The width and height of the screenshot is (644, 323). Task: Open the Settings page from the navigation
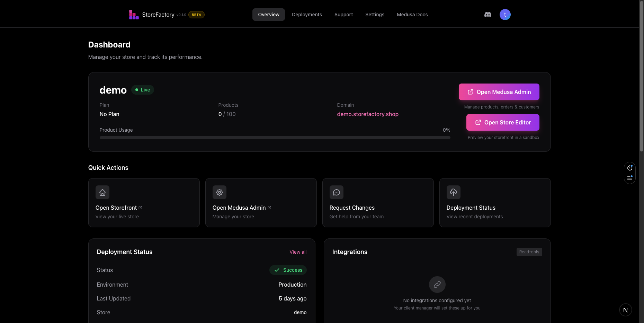click(375, 15)
